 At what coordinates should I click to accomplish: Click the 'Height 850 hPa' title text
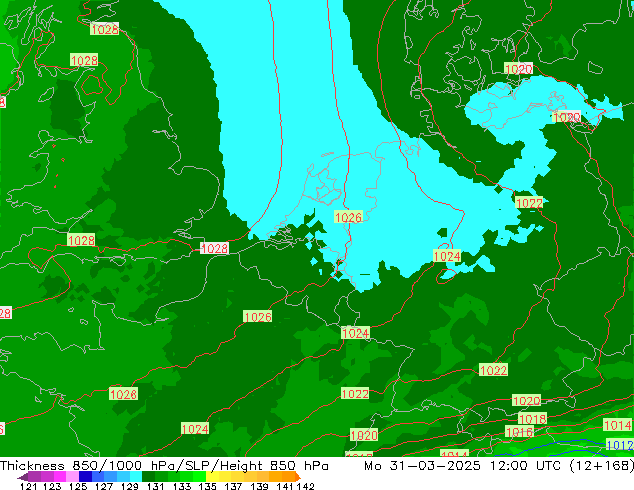click(275, 466)
